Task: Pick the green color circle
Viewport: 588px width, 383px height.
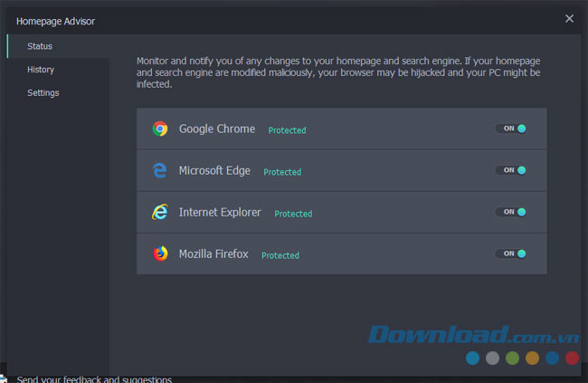Action: [512, 359]
